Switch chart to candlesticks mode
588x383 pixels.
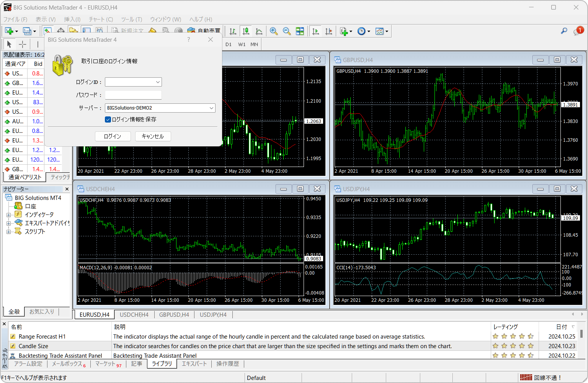246,31
